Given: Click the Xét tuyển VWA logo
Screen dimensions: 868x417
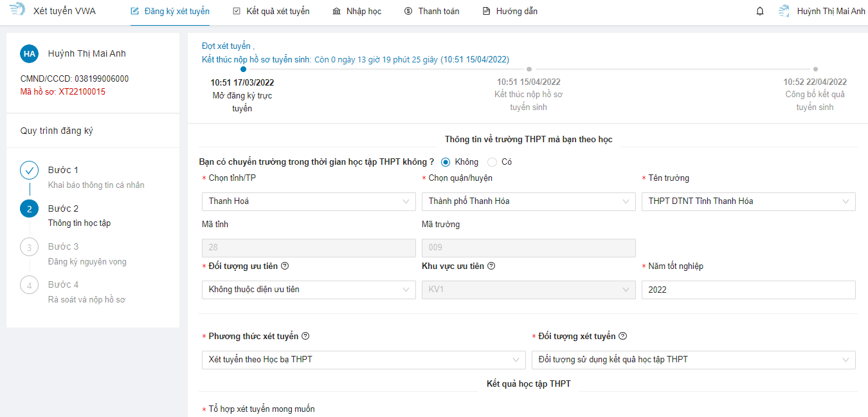Looking at the screenshot, I should click(17, 10).
